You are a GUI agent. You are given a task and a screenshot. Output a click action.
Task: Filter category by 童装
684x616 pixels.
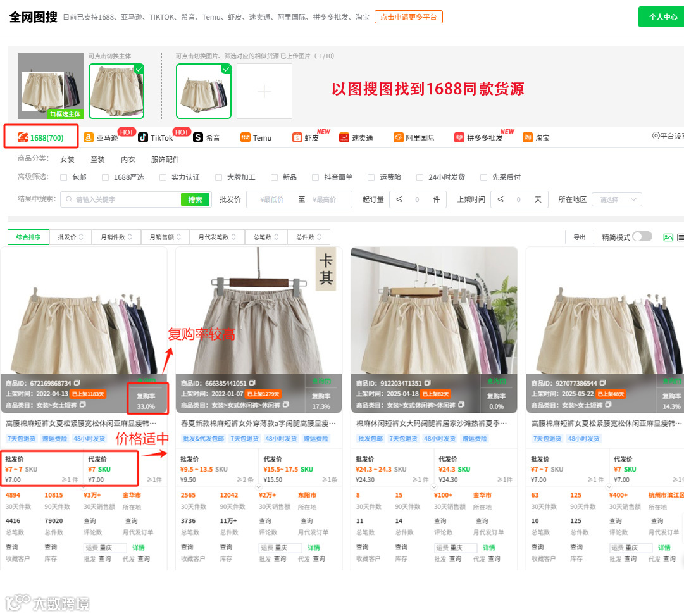pyautogui.click(x=97, y=160)
